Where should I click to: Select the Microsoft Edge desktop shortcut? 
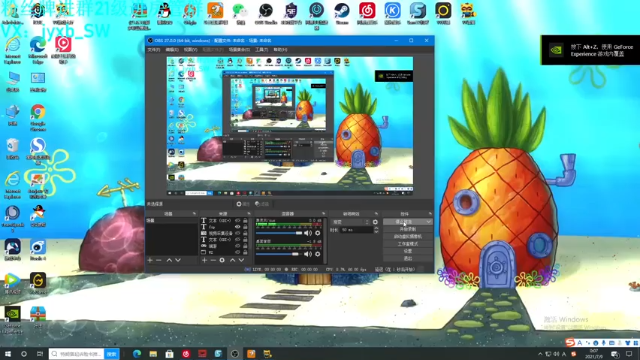pyautogui.click(x=38, y=50)
